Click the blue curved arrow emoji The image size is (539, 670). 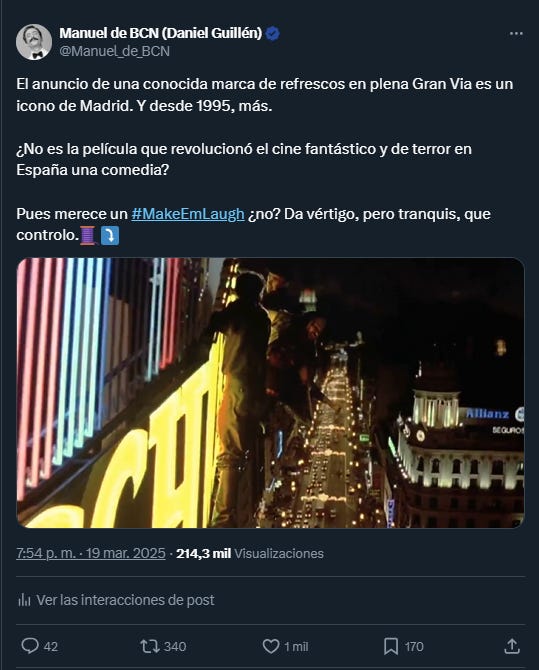point(110,235)
